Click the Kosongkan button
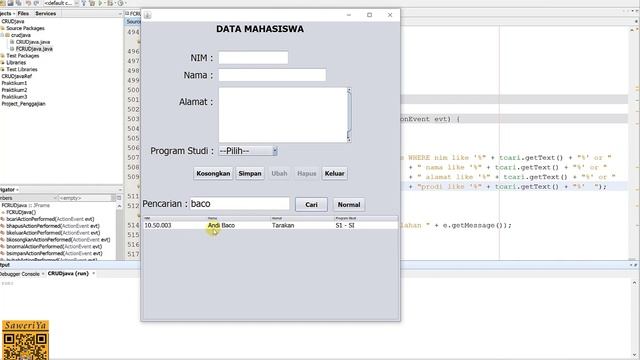The height and width of the screenshot is (360, 640). [x=213, y=173]
